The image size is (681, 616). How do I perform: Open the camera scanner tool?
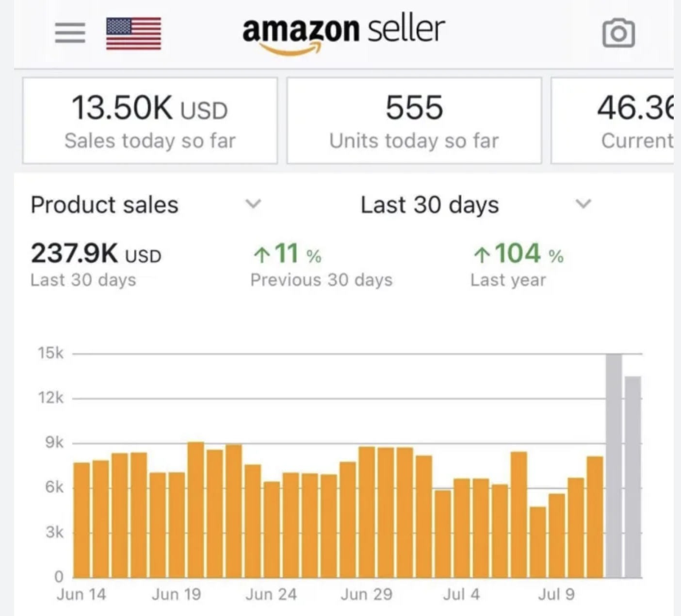618,33
